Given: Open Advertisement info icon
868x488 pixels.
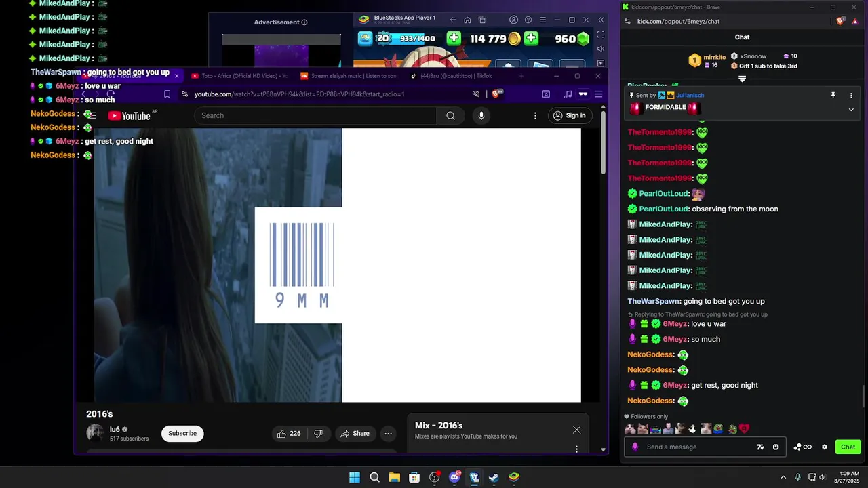Looking at the screenshot, I should [304, 22].
